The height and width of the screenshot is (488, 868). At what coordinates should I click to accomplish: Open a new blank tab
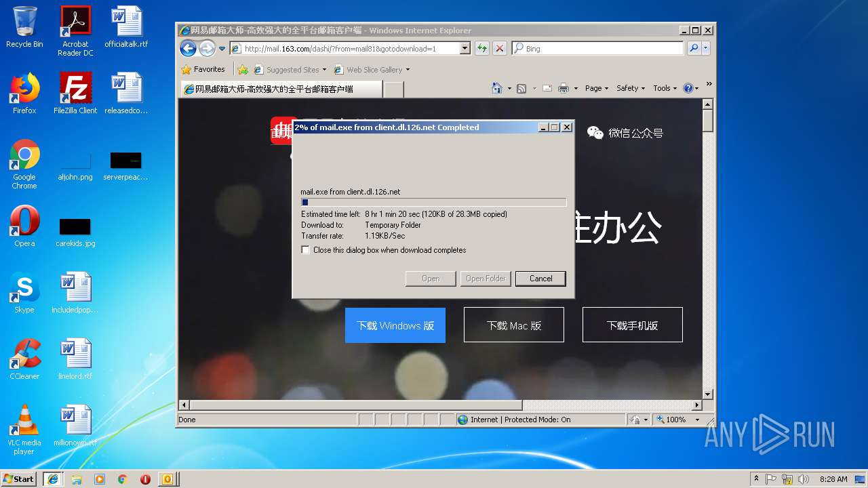pyautogui.click(x=394, y=89)
